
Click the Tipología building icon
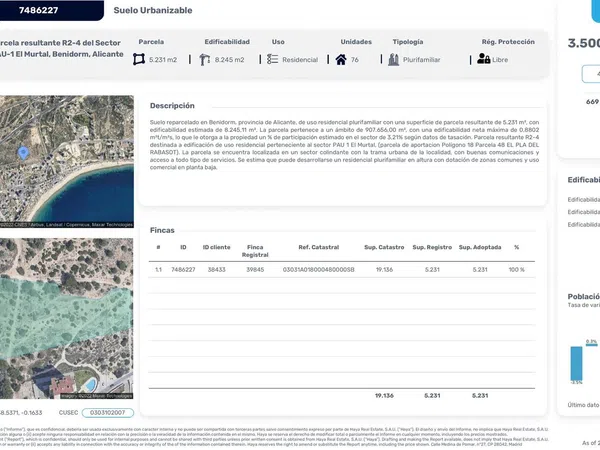393,60
